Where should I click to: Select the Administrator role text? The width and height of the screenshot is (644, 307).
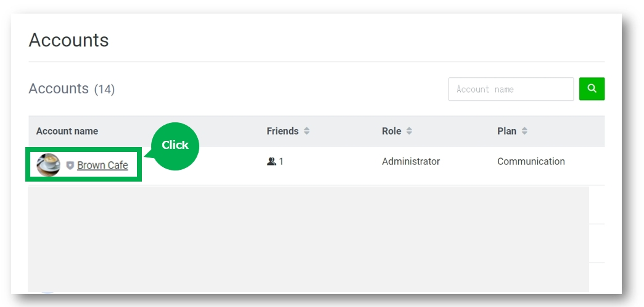click(x=411, y=161)
